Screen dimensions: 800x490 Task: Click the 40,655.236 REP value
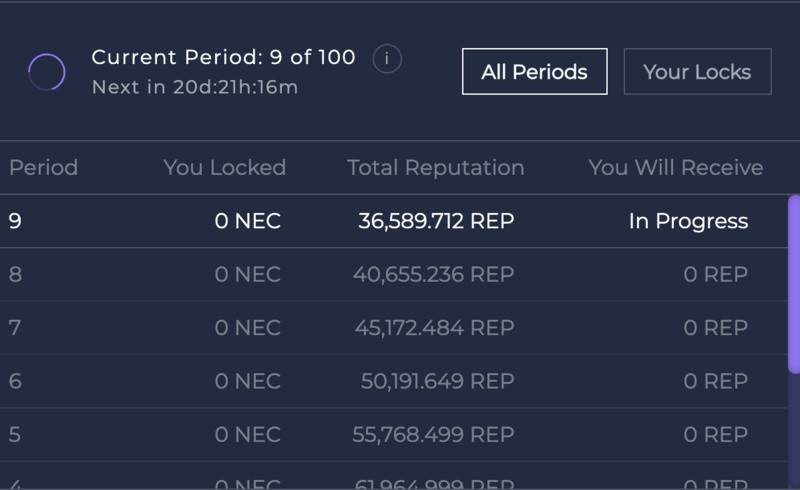433,274
